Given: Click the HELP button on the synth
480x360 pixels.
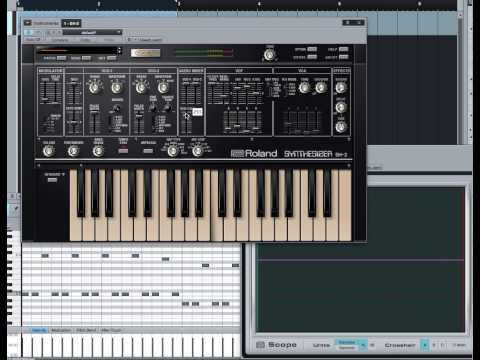Looking at the screenshot, I should [x=344, y=49].
